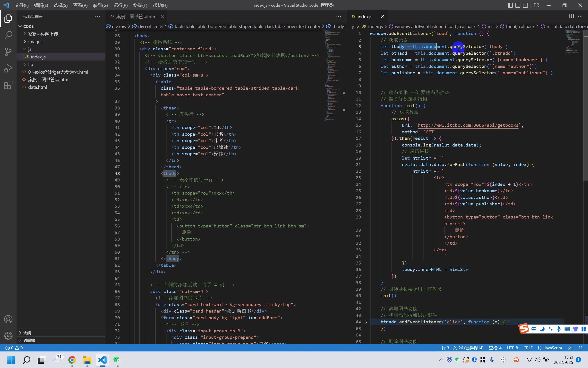Change indentation via 空格: 4
Viewport: 588px width, 368px height.
coord(495,348)
